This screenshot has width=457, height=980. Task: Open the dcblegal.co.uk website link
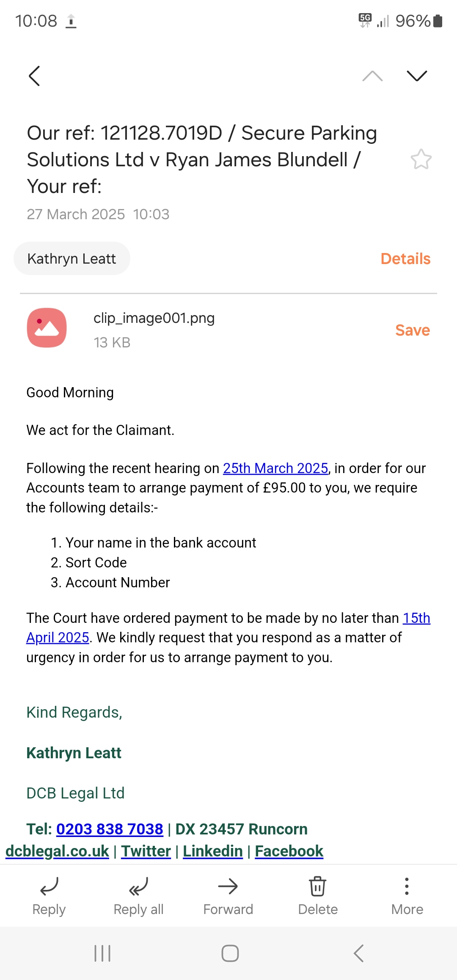coord(57,851)
